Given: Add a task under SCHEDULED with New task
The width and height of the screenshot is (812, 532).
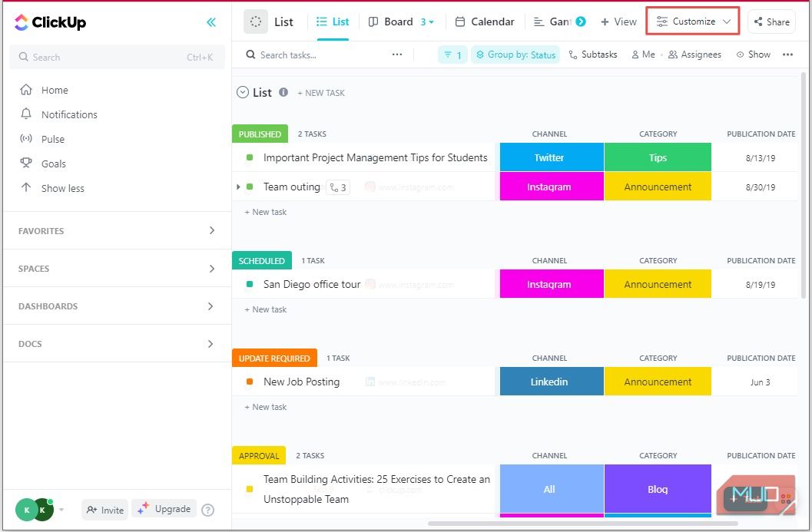Looking at the screenshot, I should [265, 309].
